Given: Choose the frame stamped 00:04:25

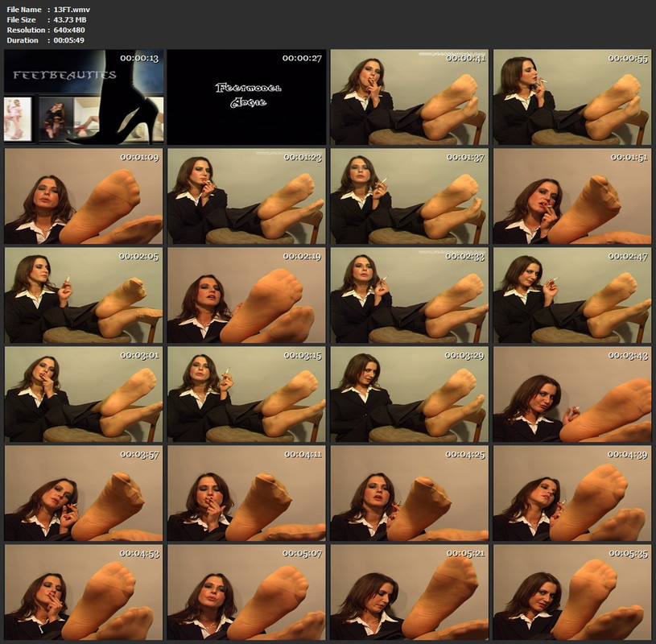Looking at the screenshot, I should coord(410,493).
